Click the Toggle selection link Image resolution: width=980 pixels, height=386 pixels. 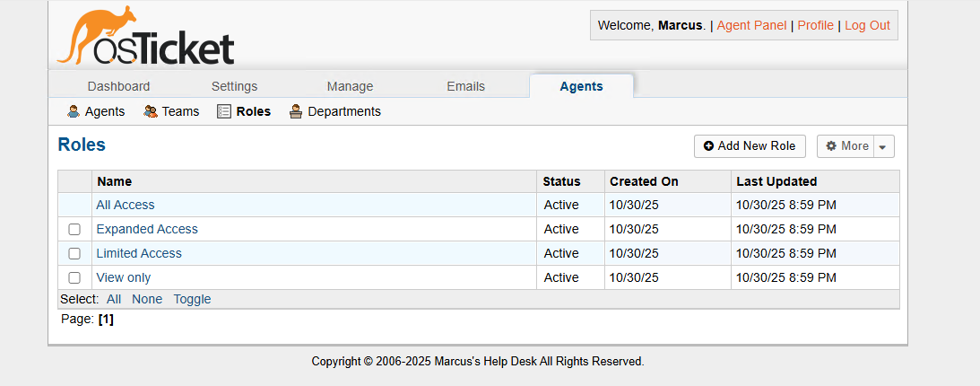click(192, 299)
